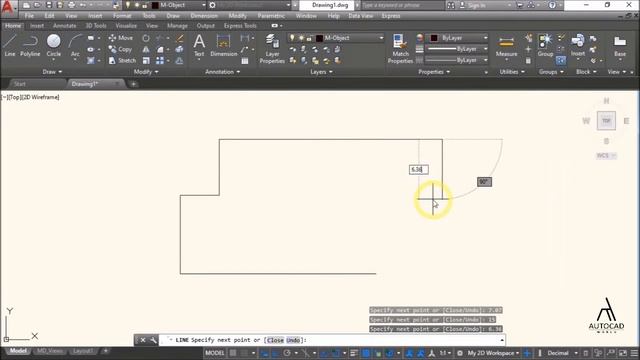Click Undo option in command line

293,340
